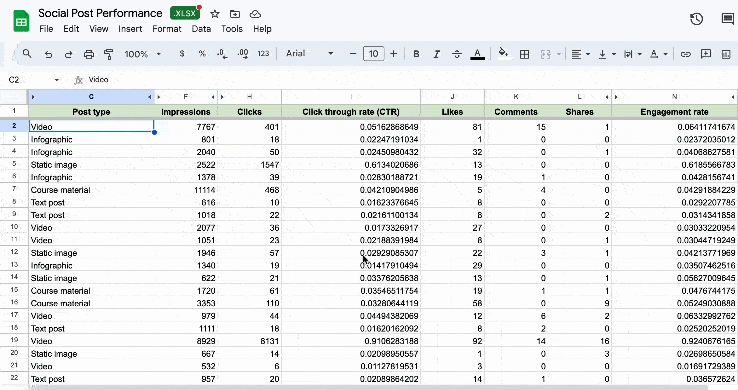Viewport: 738px width, 390px height.
Task: Click the font size 10 field
Action: (373, 54)
